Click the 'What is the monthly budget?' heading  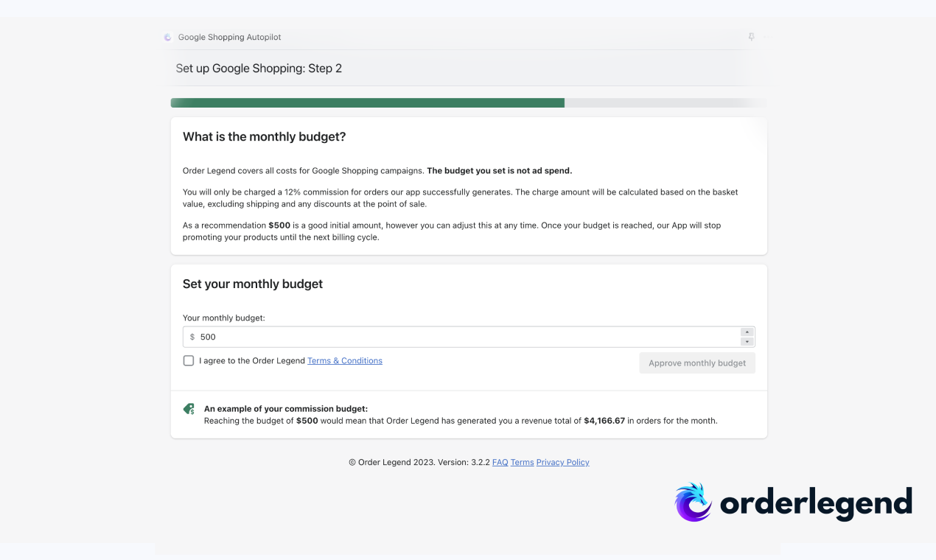pos(264,137)
